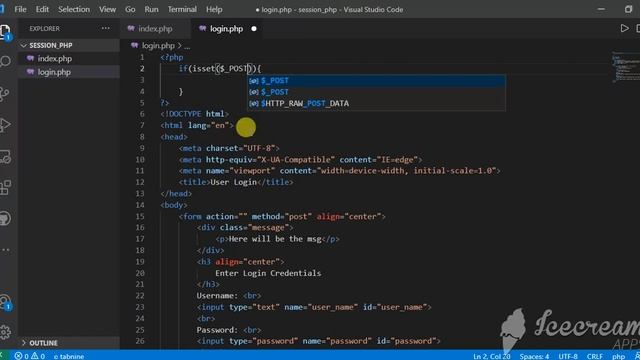Open the Run and Debug view
The height and width of the screenshot is (360, 640).
pos(5,125)
